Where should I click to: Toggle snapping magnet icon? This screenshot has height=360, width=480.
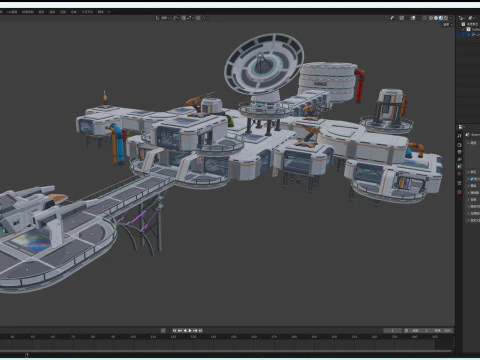pos(184,18)
